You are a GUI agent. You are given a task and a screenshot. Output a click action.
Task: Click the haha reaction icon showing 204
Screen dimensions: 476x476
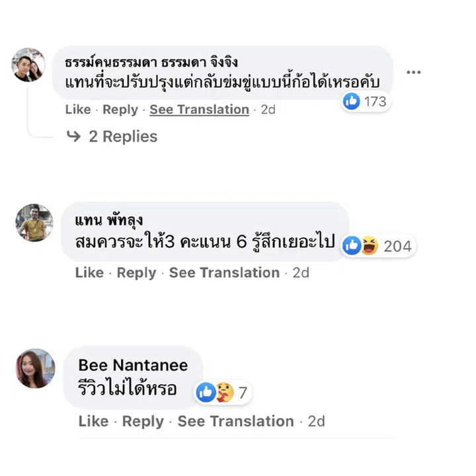point(370,246)
